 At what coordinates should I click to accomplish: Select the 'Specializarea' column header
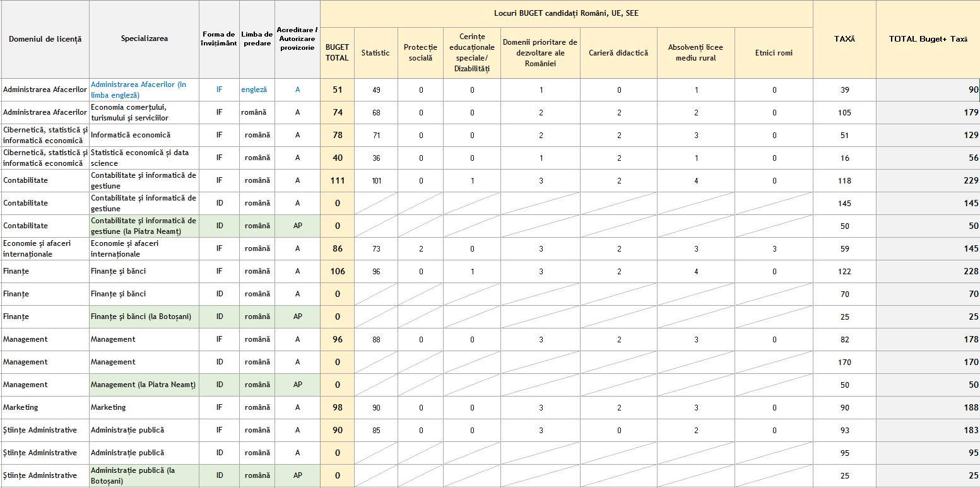coord(145,39)
